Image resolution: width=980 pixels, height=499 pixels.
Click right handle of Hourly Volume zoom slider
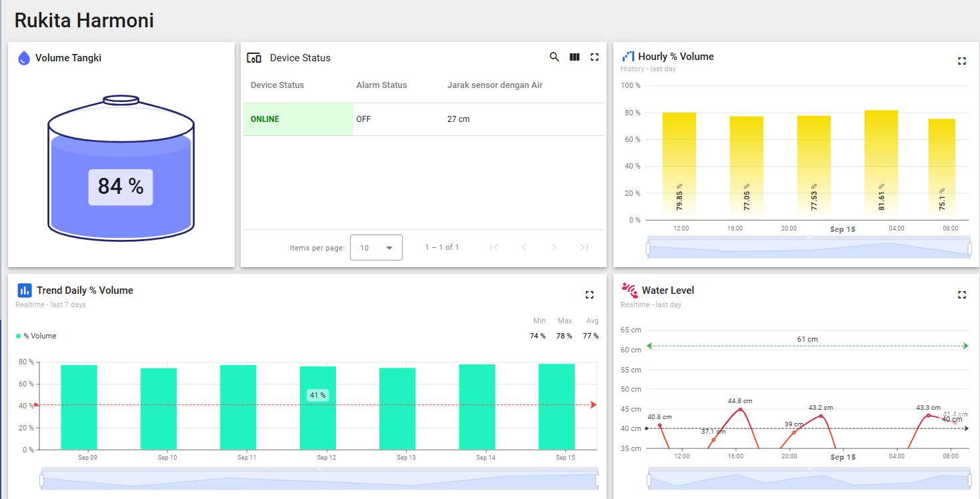click(x=969, y=249)
